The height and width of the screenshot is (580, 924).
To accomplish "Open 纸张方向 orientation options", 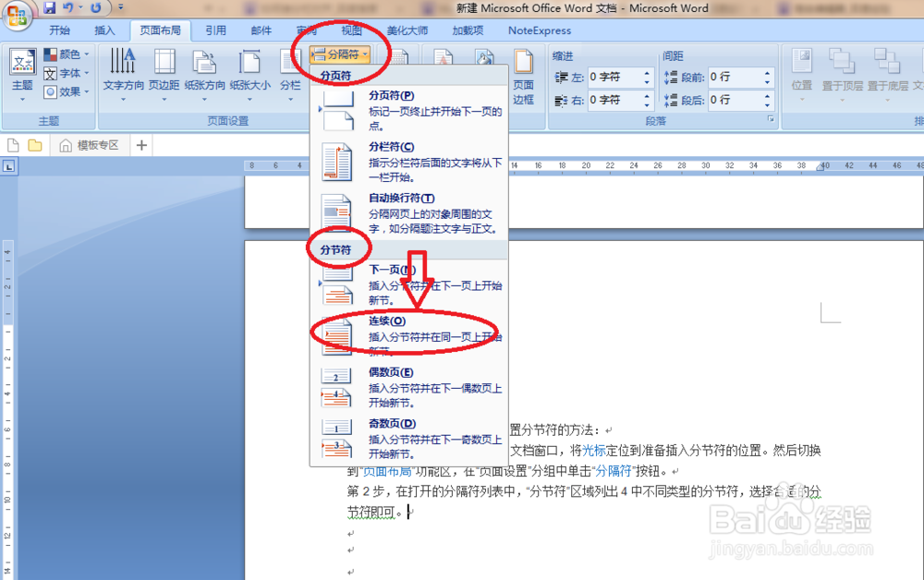I will point(204,76).
